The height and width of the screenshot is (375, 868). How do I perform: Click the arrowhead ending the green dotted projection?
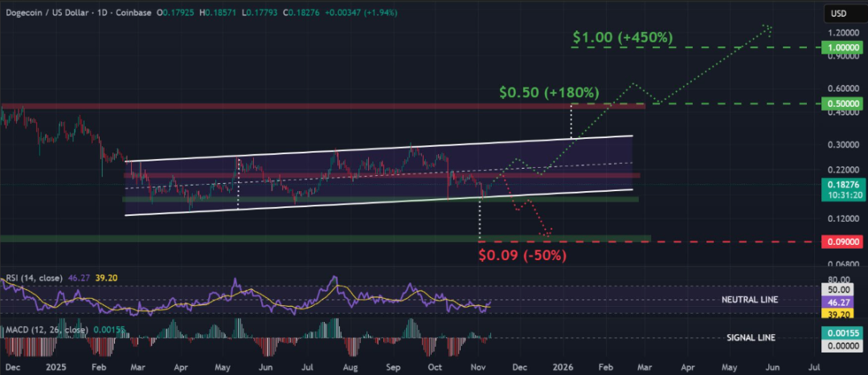769,28
